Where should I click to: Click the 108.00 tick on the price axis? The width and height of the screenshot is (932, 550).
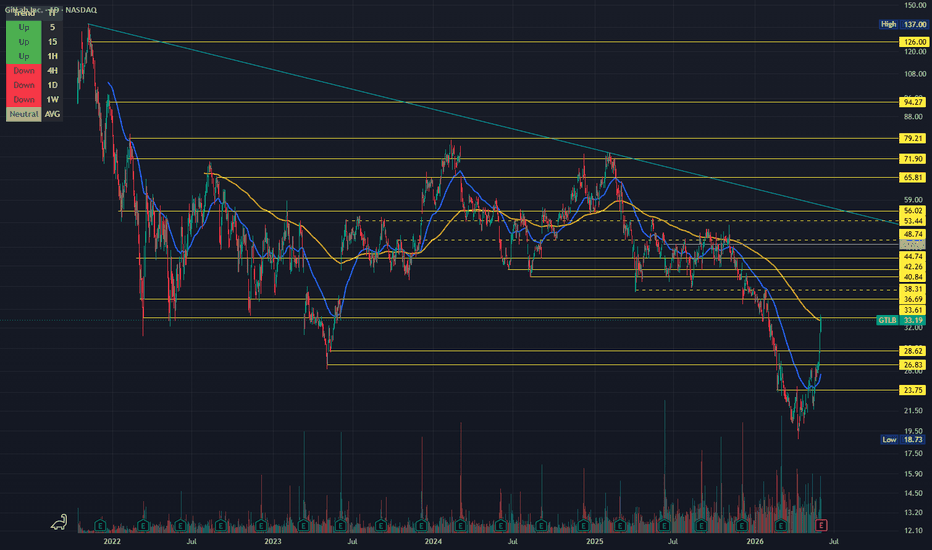(915, 74)
